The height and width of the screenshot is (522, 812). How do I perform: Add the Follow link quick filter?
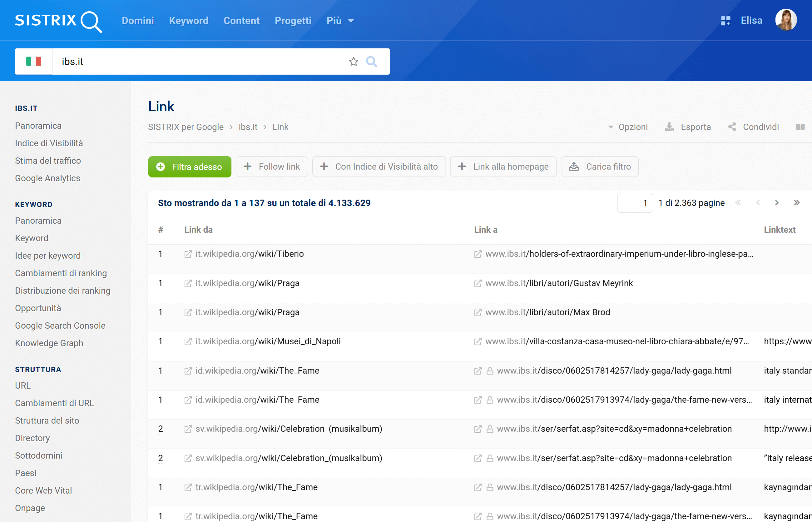pos(272,167)
